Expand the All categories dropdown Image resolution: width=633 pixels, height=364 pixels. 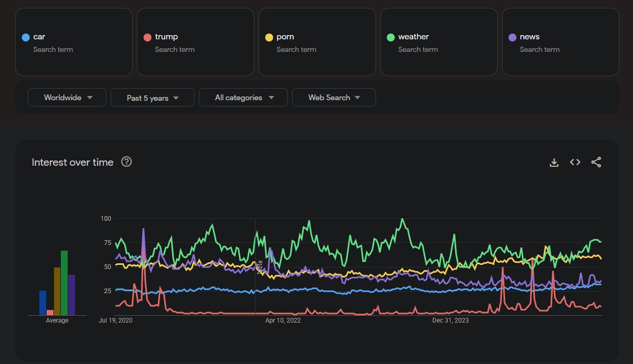click(x=243, y=98)
